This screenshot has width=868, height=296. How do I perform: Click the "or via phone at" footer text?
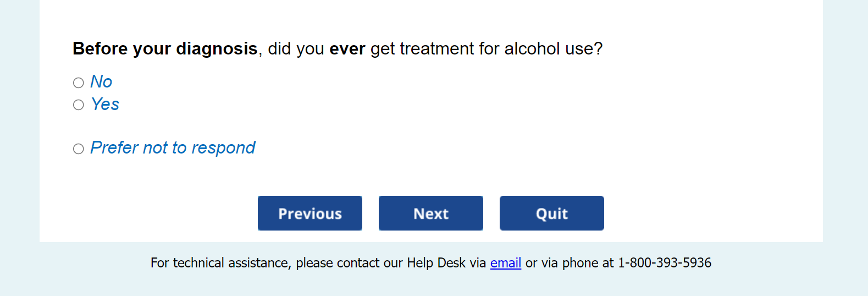pos(570,263)
